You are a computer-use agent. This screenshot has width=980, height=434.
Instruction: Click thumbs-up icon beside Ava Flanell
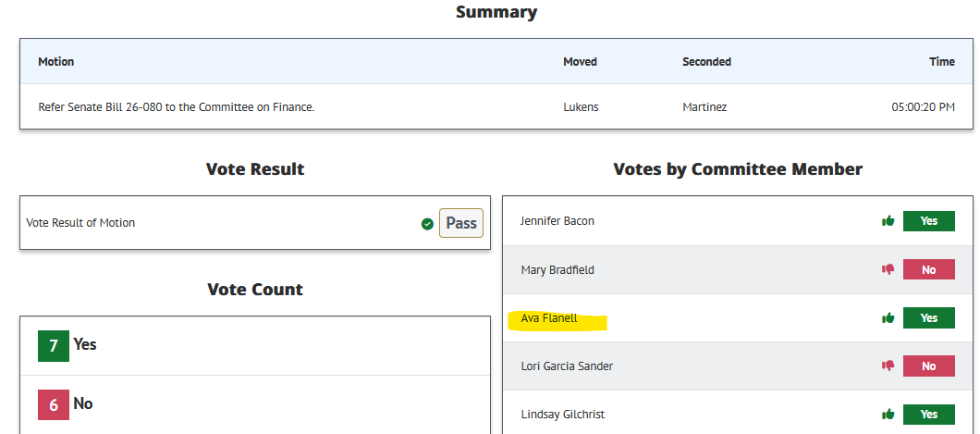pyautogui.click(x=888, y=317)
